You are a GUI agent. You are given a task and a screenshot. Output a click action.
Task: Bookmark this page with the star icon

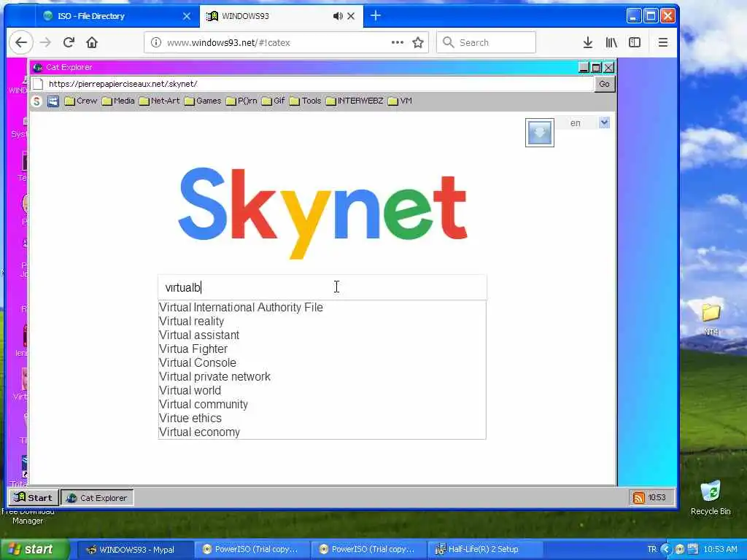(x=418, y=42)
